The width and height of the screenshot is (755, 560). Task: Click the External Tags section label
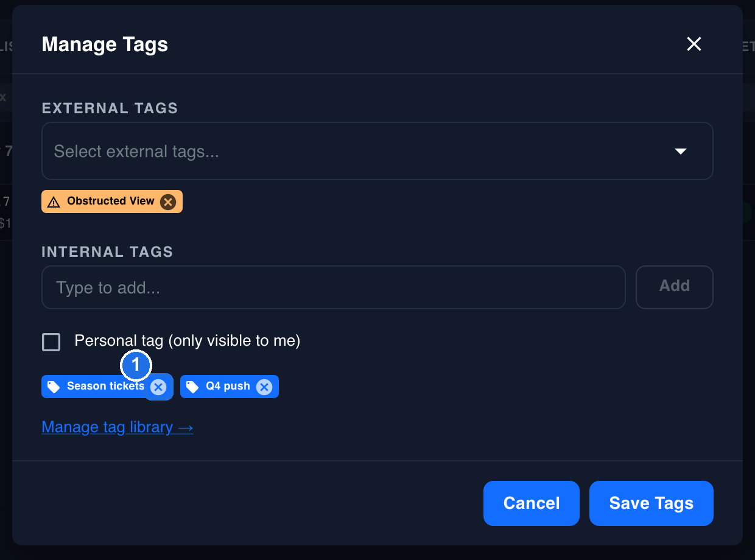coord(110,108)
